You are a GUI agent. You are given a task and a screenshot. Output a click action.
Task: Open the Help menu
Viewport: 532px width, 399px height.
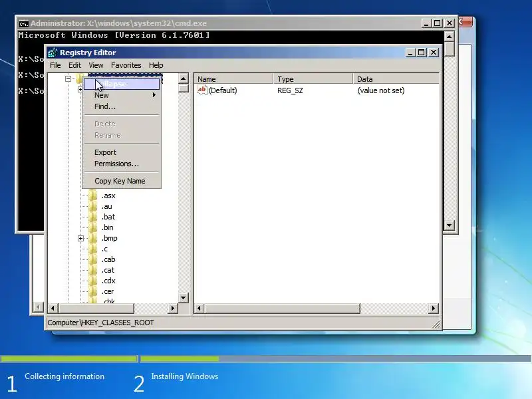point(156,65)
